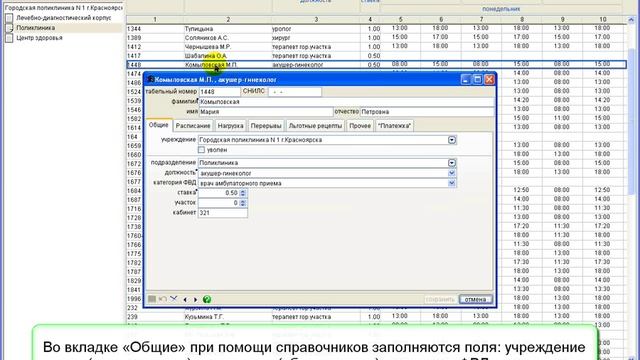The height and width of the screenshot is (360, 640).
Task: Click the Городская поликлиника N 1 tree root
Action: (64, 8)
